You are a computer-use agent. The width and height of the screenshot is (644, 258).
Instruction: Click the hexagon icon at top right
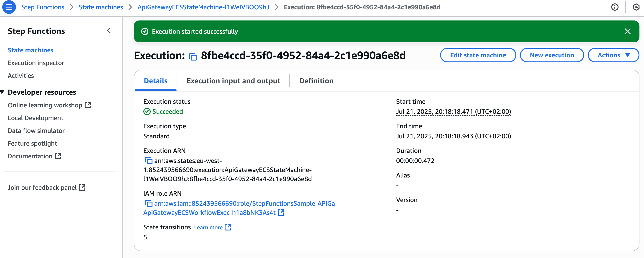coord(636,7)
